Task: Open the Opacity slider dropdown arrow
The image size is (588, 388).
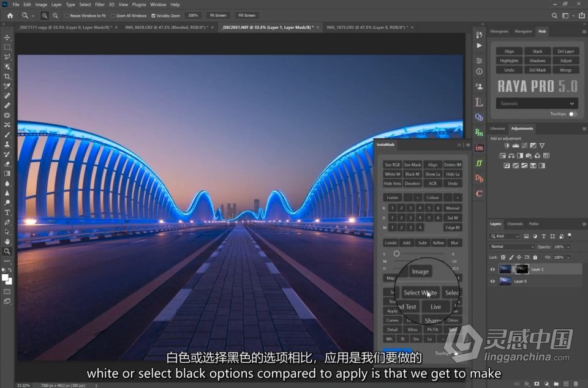Action: point(568,247)
